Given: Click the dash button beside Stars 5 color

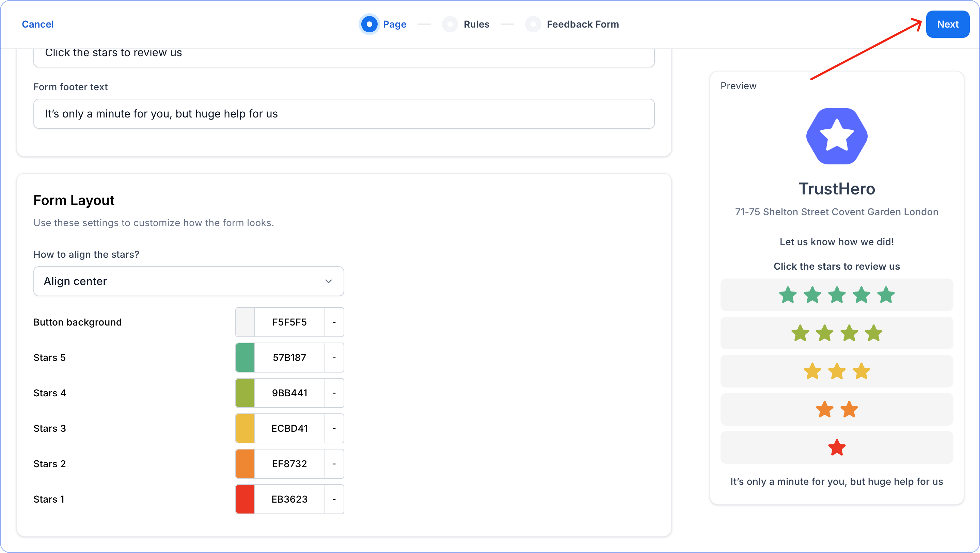Looking at the screenshot, I should point(334,358).
